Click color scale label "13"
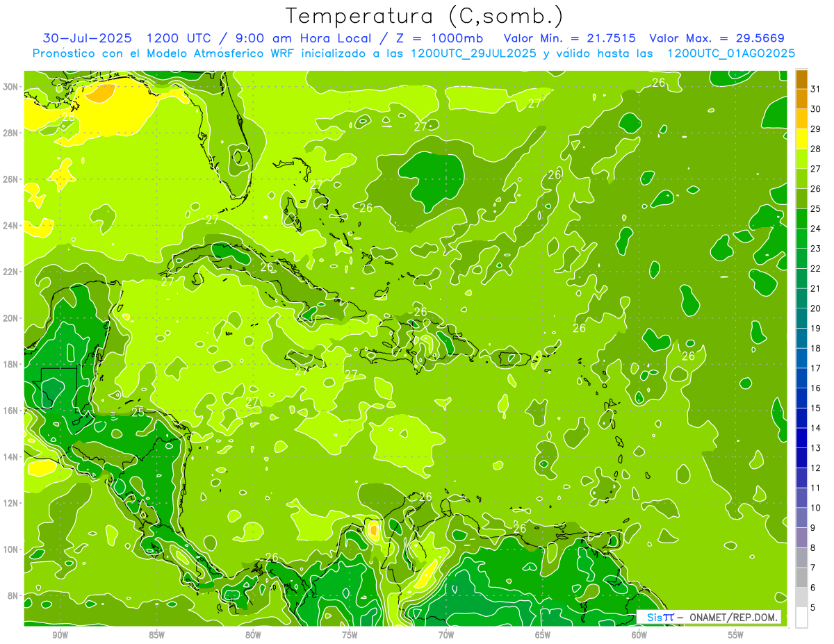The image size is (834, 644). click(816, 447)
